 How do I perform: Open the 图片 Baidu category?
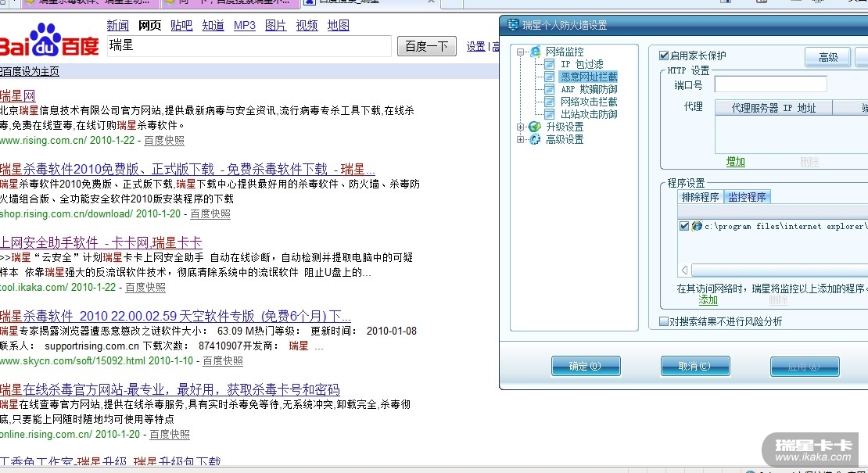click(x=276, y=26)
